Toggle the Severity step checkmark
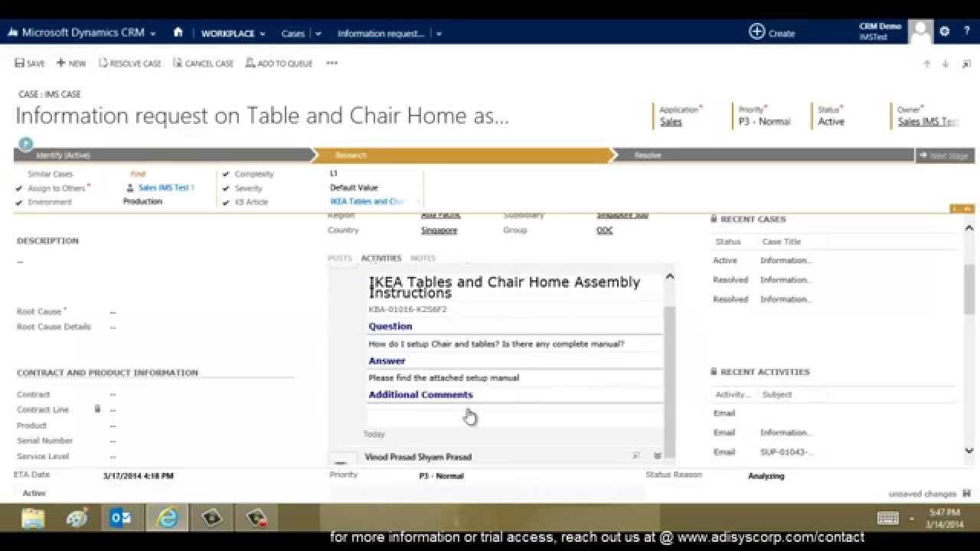The width and height of the screenshot is (980, 551). click(x=226, y=188)
